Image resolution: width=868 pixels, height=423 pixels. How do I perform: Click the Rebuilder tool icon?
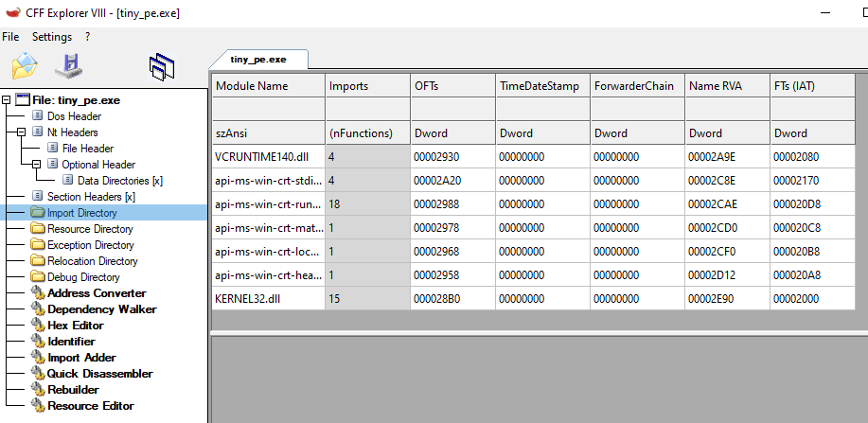point(38,389)
